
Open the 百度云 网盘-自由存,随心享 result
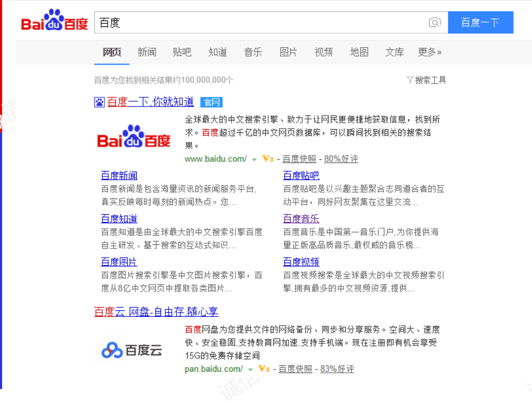[156, 312]
